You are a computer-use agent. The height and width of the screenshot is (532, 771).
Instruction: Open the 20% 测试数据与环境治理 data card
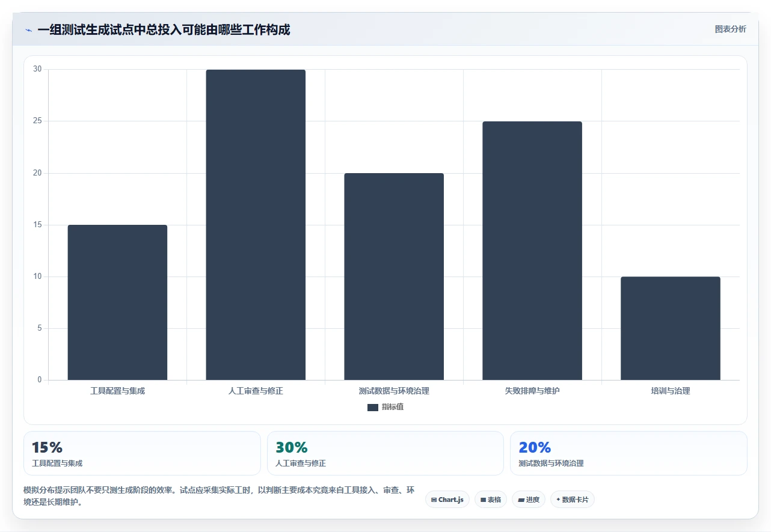(628, 453)
